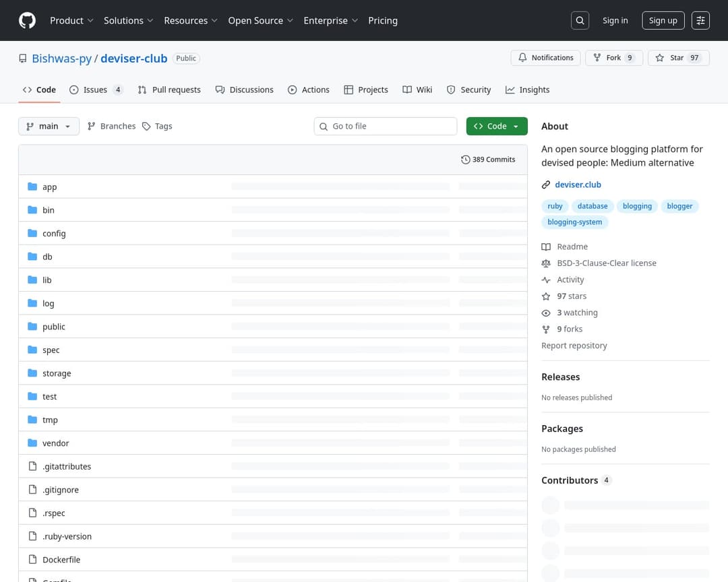The image size is (728, 582).
Task: Expand the Product menu
Action: pyautogui.click(x=71, y=20)
